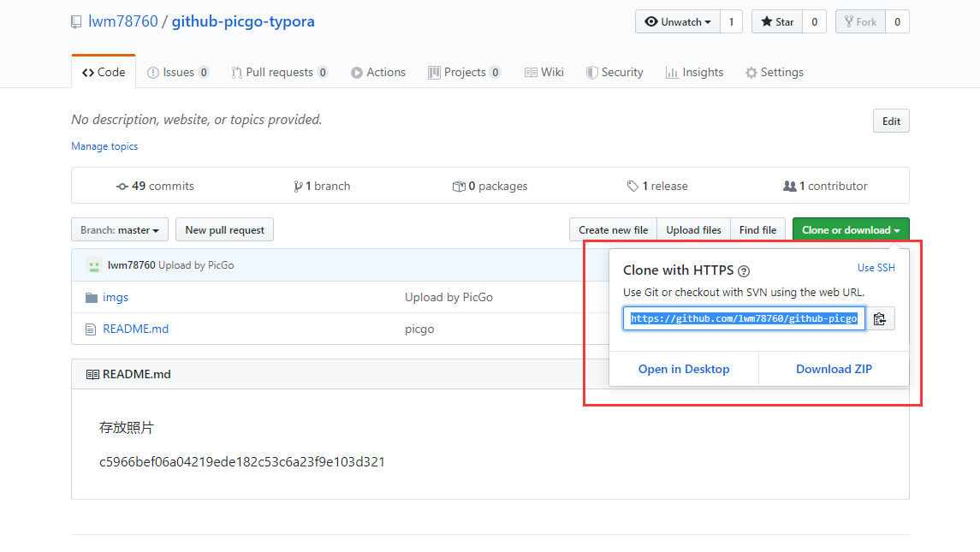Viewport: 980px width, 552px height.
Task: Star this repository
Action: (777, 22)
